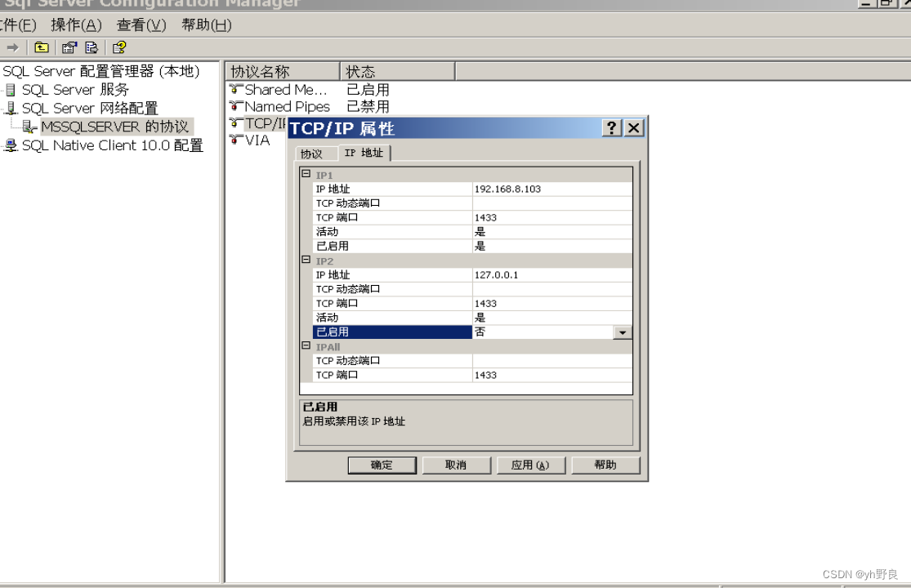Click the 应用(A) button
This screenshot has height=588, width=911.
click(530, 465)
